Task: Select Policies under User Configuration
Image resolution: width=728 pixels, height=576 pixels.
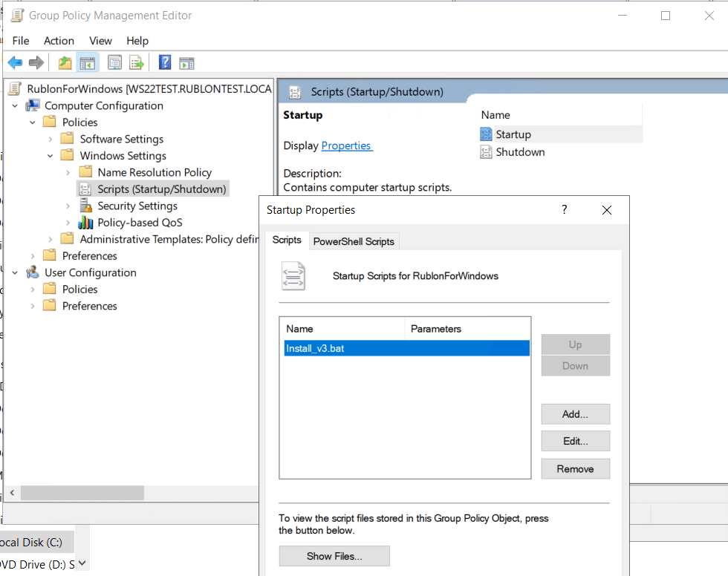Action: [80, 289]
